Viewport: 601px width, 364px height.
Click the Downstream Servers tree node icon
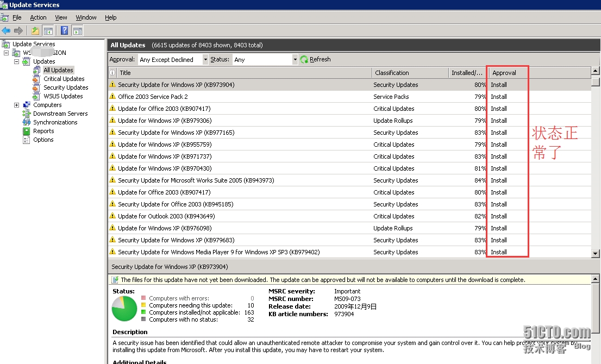27,114
